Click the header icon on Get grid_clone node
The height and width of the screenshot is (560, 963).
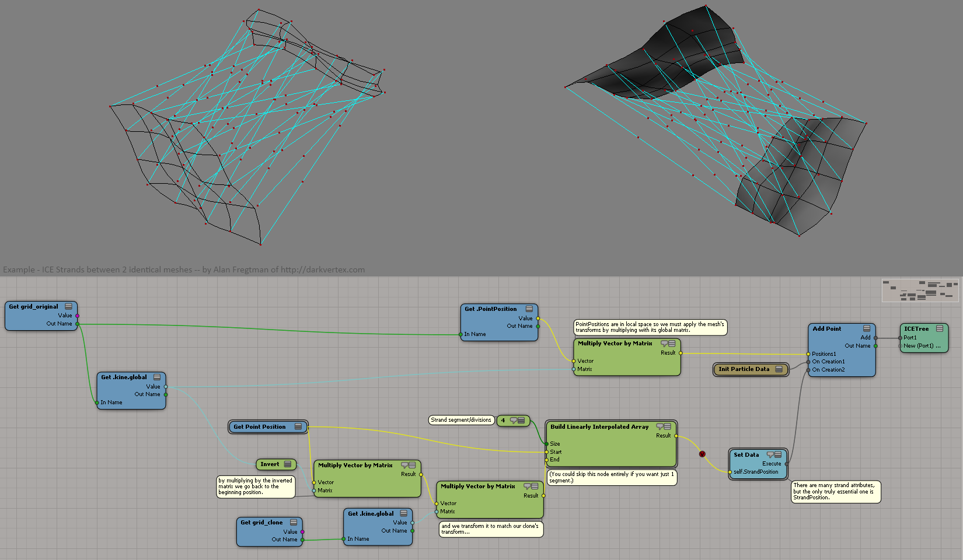[294, 522]
